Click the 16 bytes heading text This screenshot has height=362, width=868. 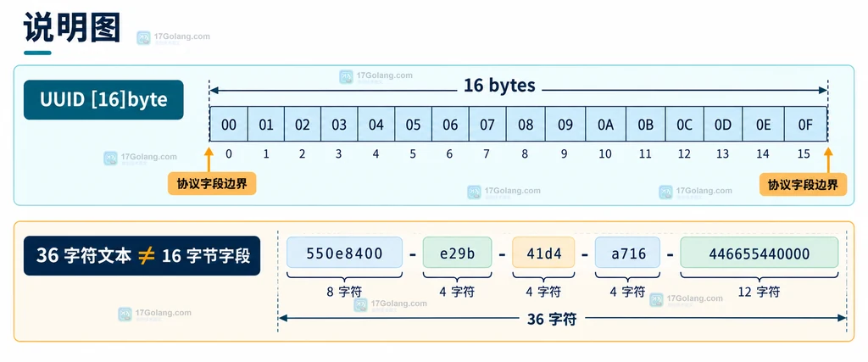tap(499, 86)
